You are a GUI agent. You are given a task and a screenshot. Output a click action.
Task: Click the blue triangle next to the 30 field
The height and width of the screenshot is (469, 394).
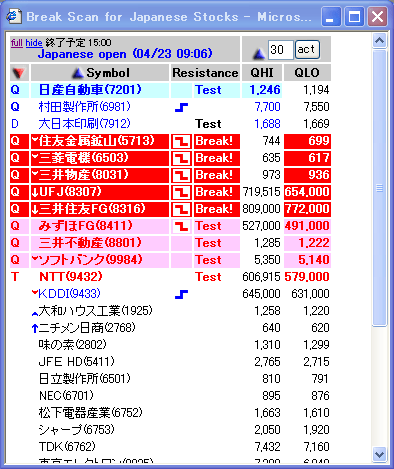259,53
